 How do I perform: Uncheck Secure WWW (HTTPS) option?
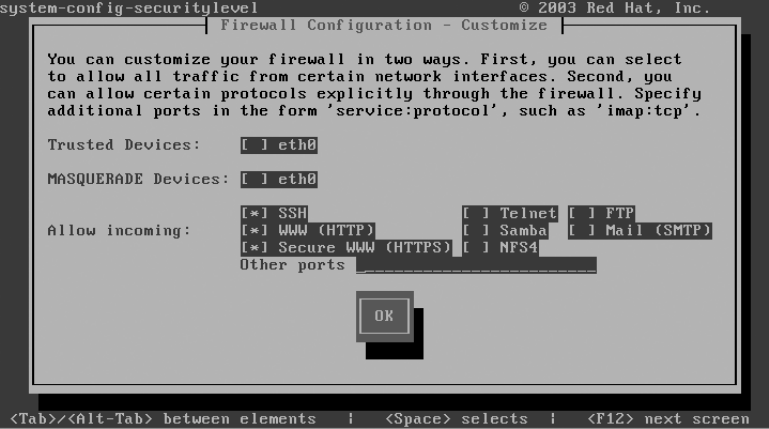[x=346, y=248]
